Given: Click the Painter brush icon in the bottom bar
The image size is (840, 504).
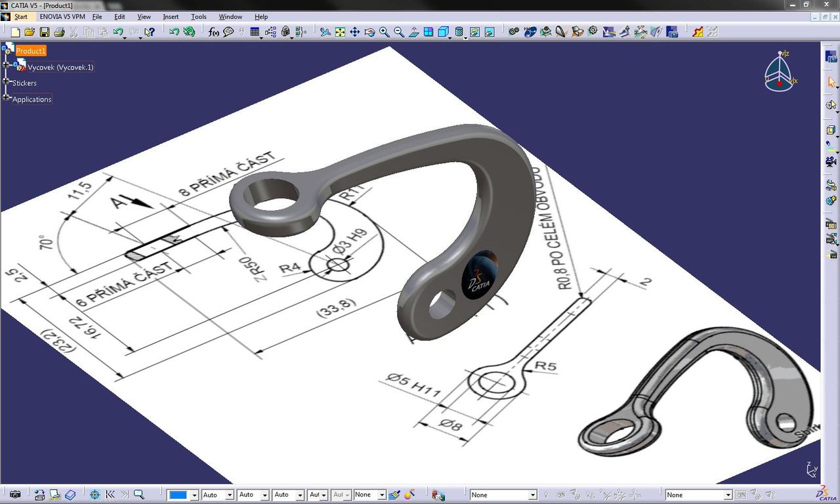Looking at the screenshot, I should pos(394,495).
